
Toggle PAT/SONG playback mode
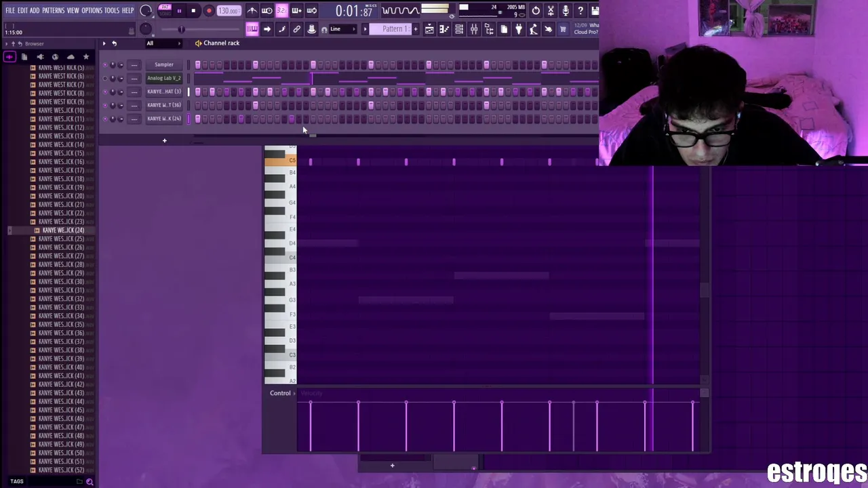(x=165, y=10)
